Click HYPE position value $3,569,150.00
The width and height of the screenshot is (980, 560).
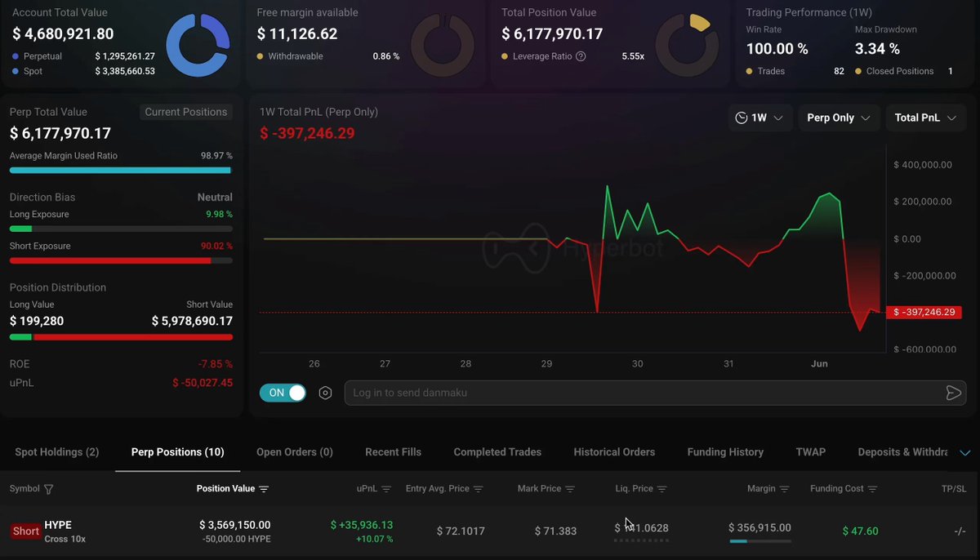tap(234, 525)
